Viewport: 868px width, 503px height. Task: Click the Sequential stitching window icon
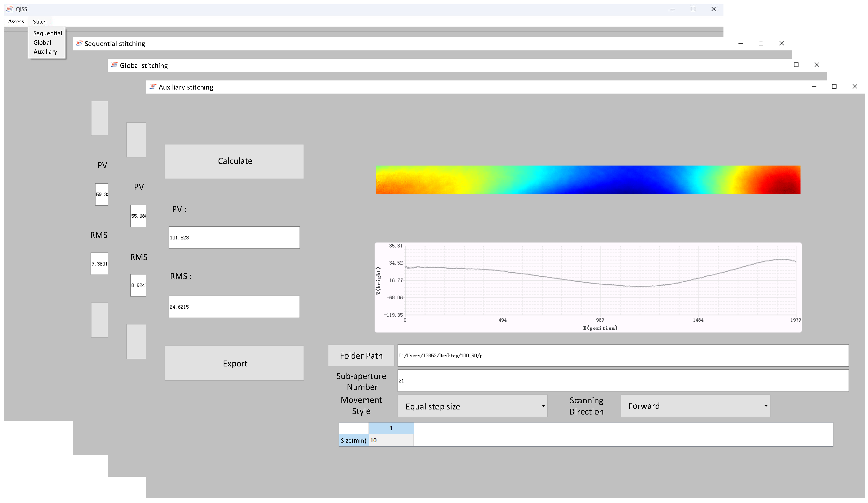79,43
